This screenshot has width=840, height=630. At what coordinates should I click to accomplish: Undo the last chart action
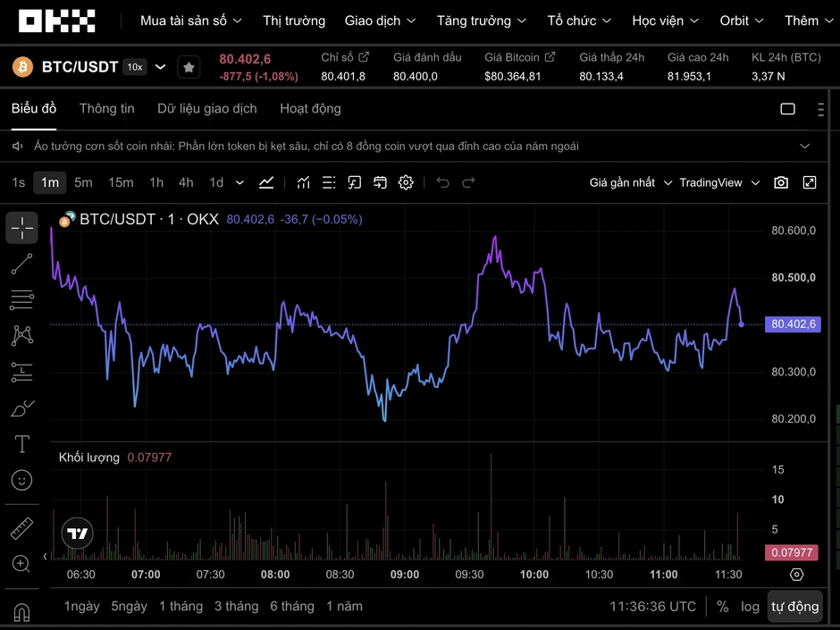point(442,182)
